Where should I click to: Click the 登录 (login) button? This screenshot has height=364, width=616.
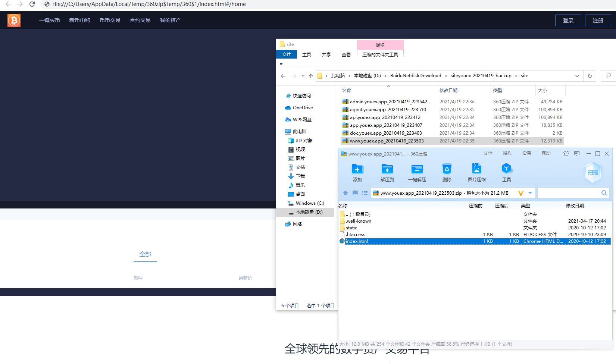[x=568, y=21]
